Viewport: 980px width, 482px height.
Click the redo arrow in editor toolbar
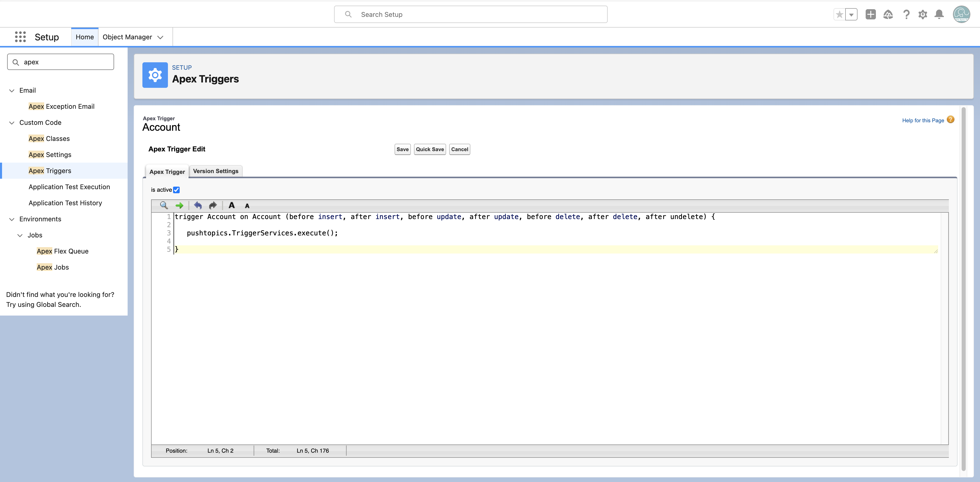click(213, 206)
